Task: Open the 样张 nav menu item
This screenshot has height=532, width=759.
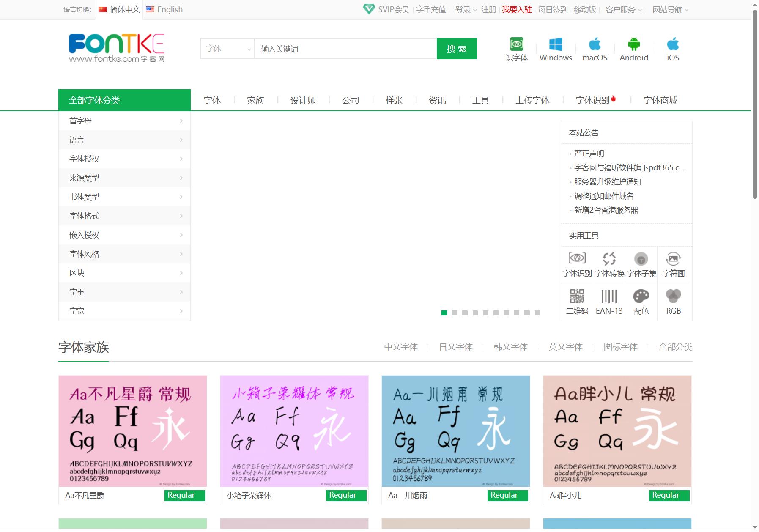Action: point(394,100)
